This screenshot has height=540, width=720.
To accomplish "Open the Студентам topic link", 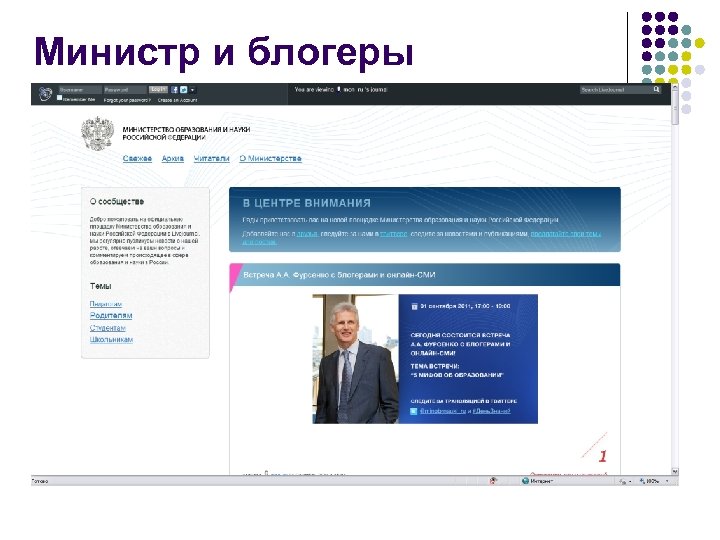I will pyautogui.click(x=107, y=328).
